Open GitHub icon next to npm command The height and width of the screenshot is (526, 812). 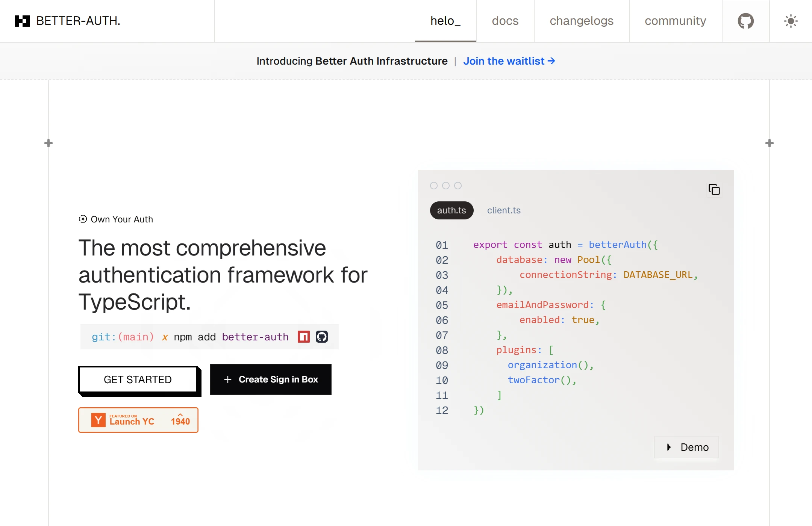coord(322,337)
